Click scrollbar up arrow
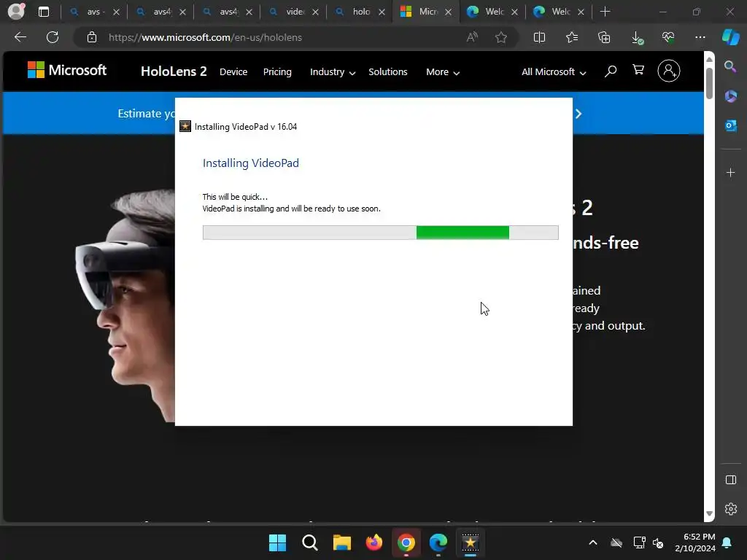 click(x=709, y=59)
